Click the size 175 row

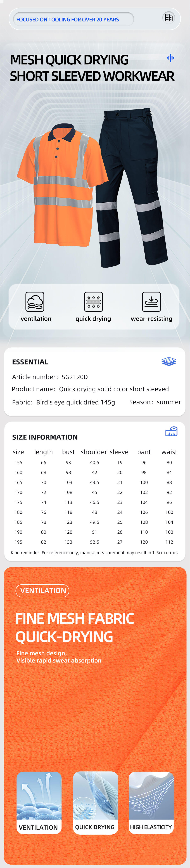(95, 502)
